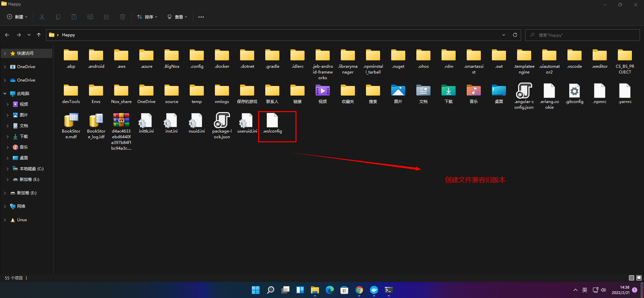The height and width of the screenshot is (298, 644).
Task: Click the Share toolbar icon
Action: (106, 17)
